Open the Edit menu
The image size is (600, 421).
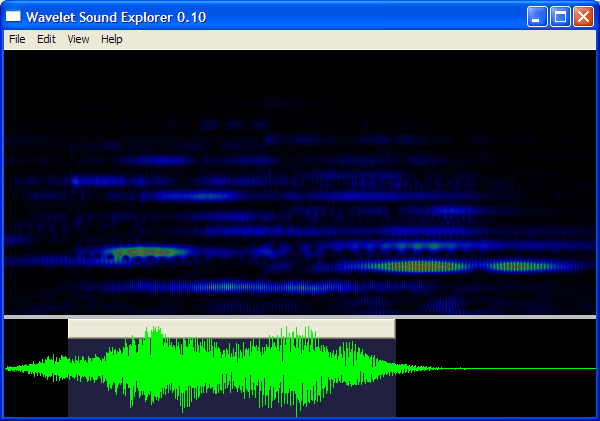pyautogui.click(x=46, y=39)
